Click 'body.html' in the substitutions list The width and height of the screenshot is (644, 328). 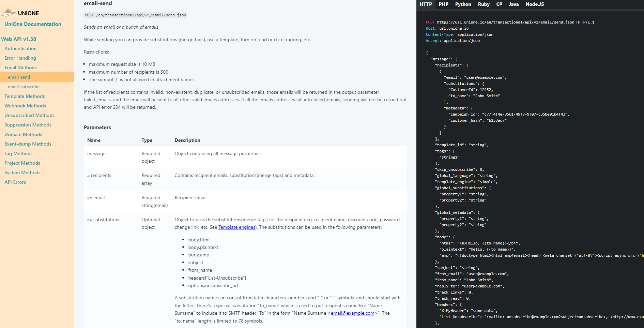tap(199, 240)
